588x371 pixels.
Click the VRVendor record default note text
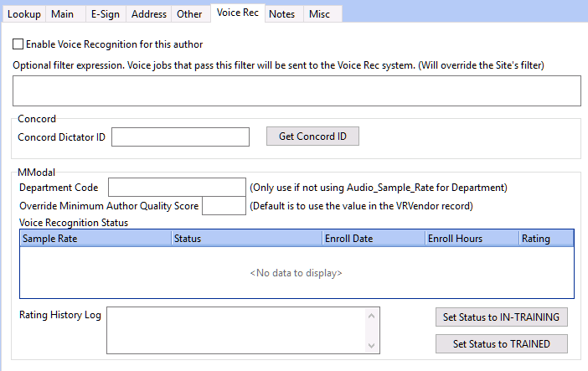tap(362, 206)
